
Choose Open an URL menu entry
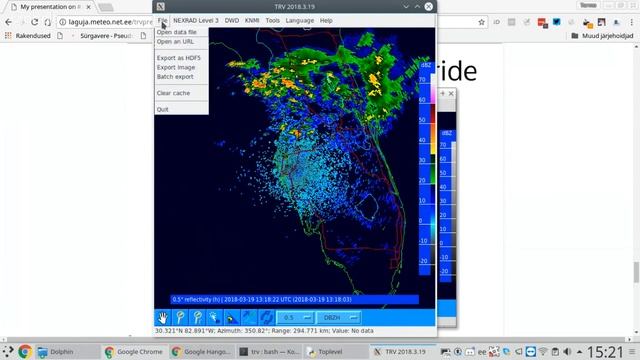[181, 42]
